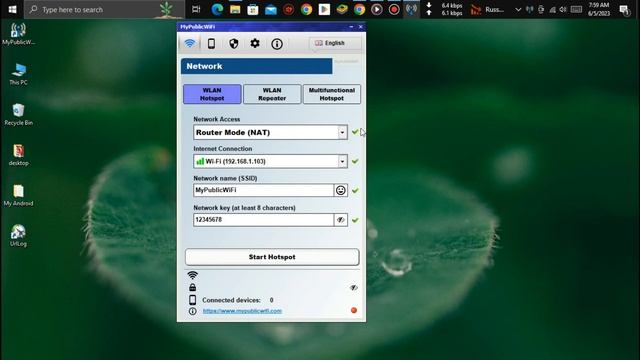Image resolution: width=640 pixels, height=360 pixels.
Task: Click the Wi-Fi (192.168.1.103) combo box
Action: click(x=270, y=161)
